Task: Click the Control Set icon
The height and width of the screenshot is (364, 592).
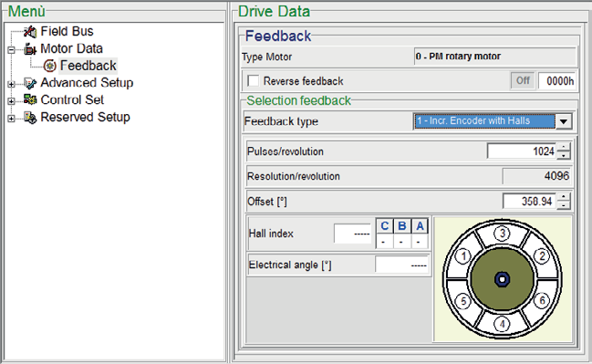Action: pos(30,99)
